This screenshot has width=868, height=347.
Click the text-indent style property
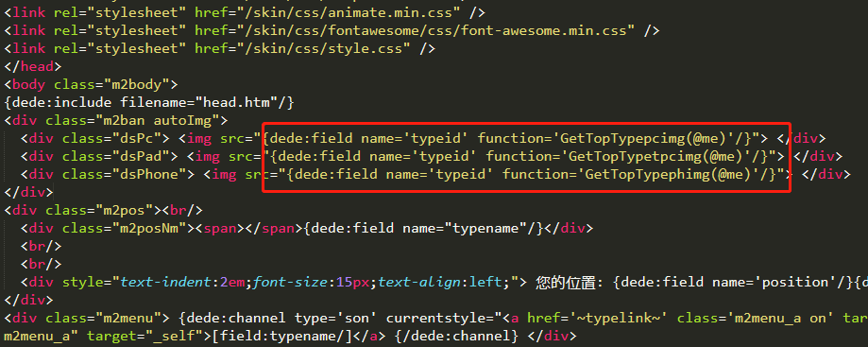[166, 282]
